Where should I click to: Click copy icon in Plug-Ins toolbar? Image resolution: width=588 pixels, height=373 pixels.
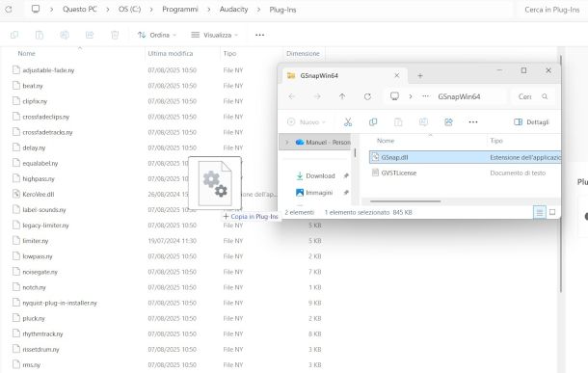(14, 35)
